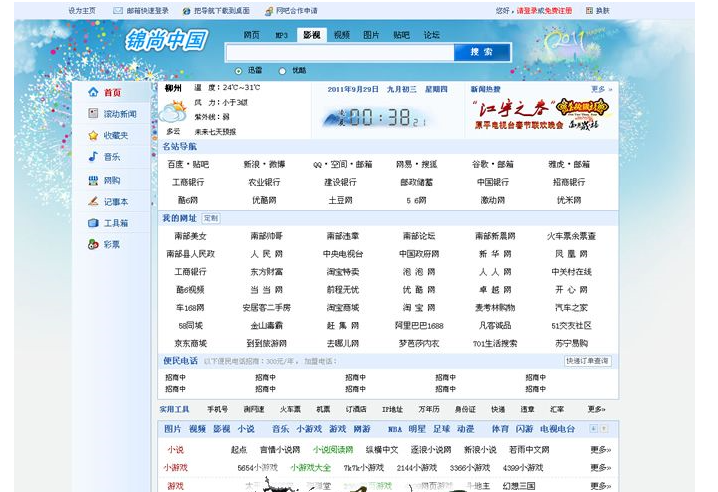Switch to the 图片 search tab
The width and height of the screenshot is (718, 492).
[371, 35]
